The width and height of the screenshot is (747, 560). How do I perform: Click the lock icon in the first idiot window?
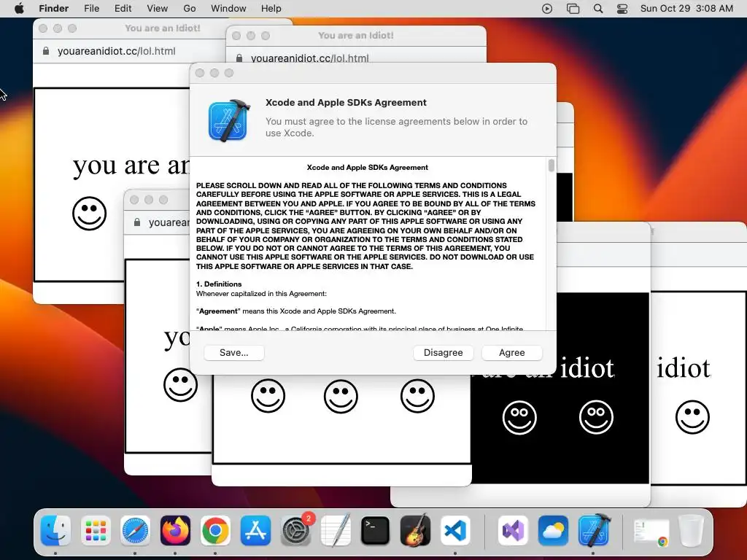click(46, 51)
